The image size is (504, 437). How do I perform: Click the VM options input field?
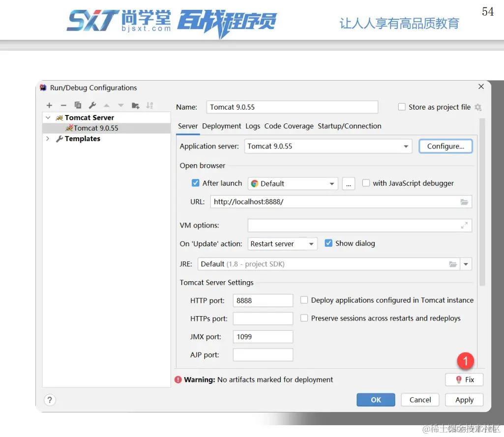click(359, 226)
